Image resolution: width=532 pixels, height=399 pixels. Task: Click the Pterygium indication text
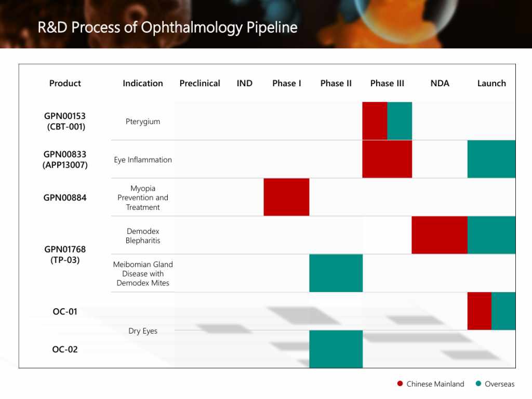tap(143, 122)
